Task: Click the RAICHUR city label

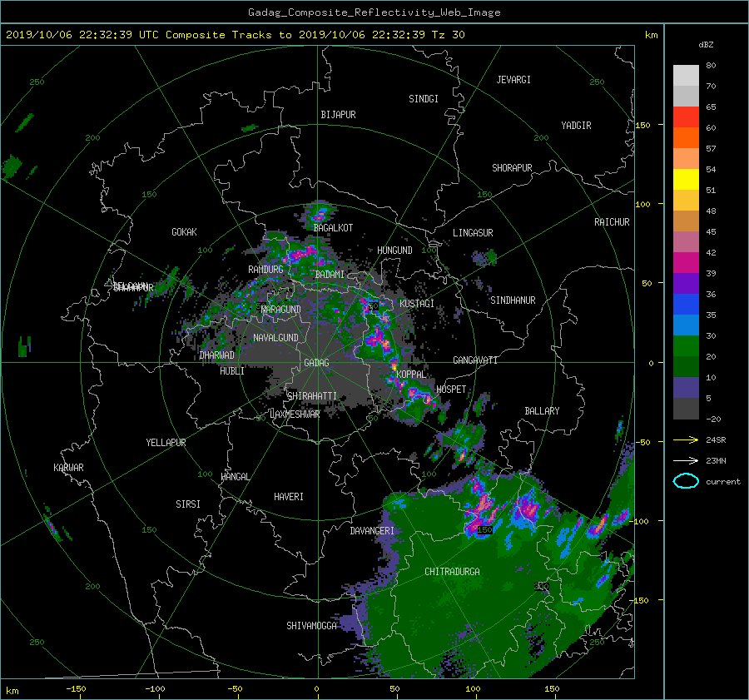Action: pyautogui.click(x=612, y=221)
